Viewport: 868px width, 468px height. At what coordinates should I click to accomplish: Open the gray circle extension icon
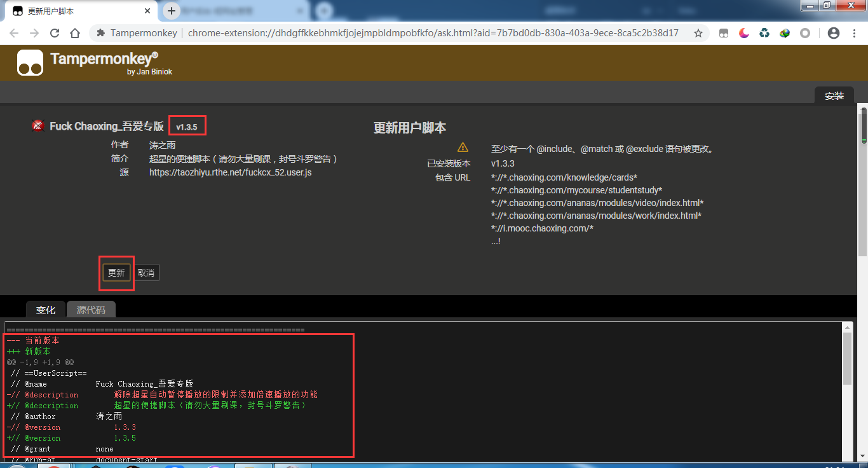[x=805, y=33]
